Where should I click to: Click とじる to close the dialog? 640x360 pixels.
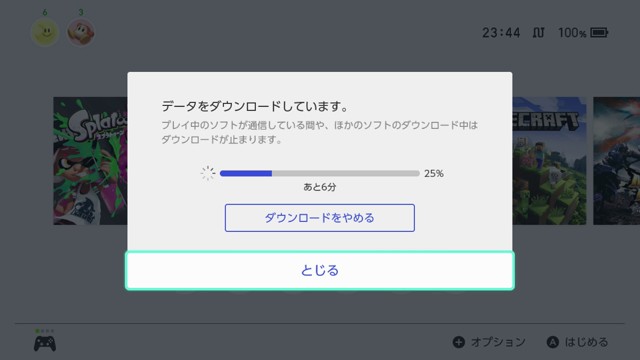coord(320,271)
